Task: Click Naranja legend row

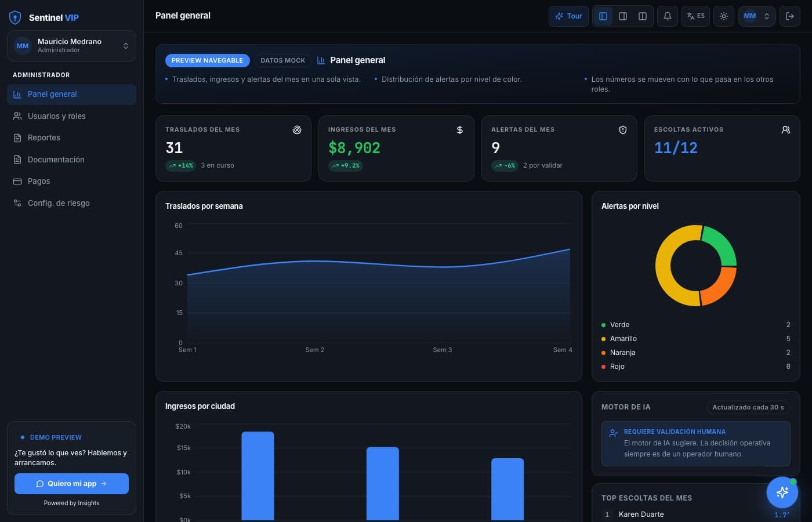Action: (x=695, y=353)
